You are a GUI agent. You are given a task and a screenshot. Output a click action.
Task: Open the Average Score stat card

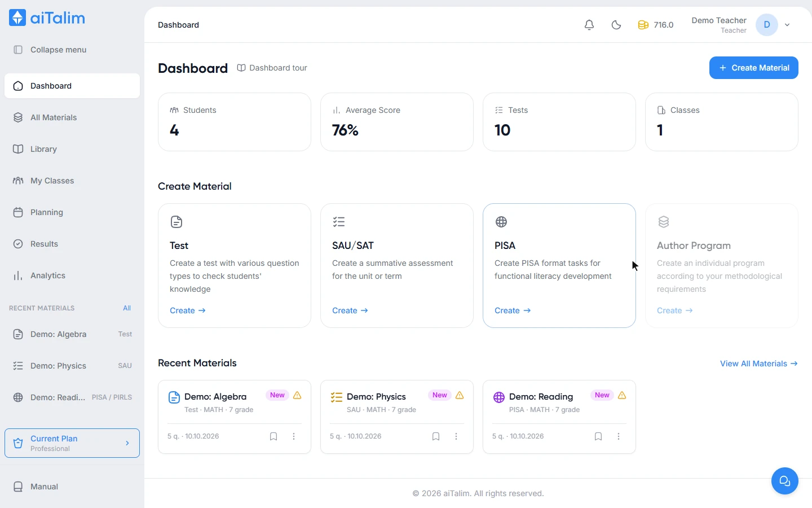tap(397, 122)
